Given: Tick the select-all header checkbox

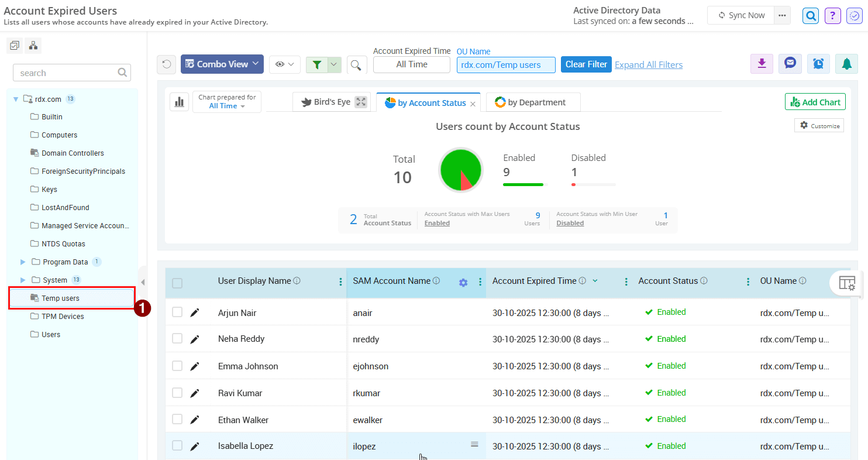Looking at the screenshot, I should (177, 283).
